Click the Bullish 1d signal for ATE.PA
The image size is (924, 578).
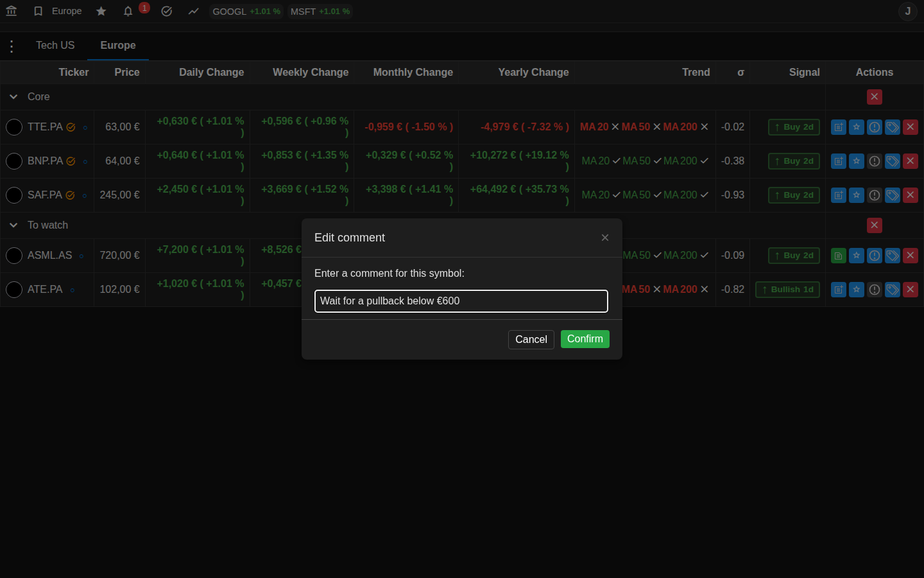(787, 290)
